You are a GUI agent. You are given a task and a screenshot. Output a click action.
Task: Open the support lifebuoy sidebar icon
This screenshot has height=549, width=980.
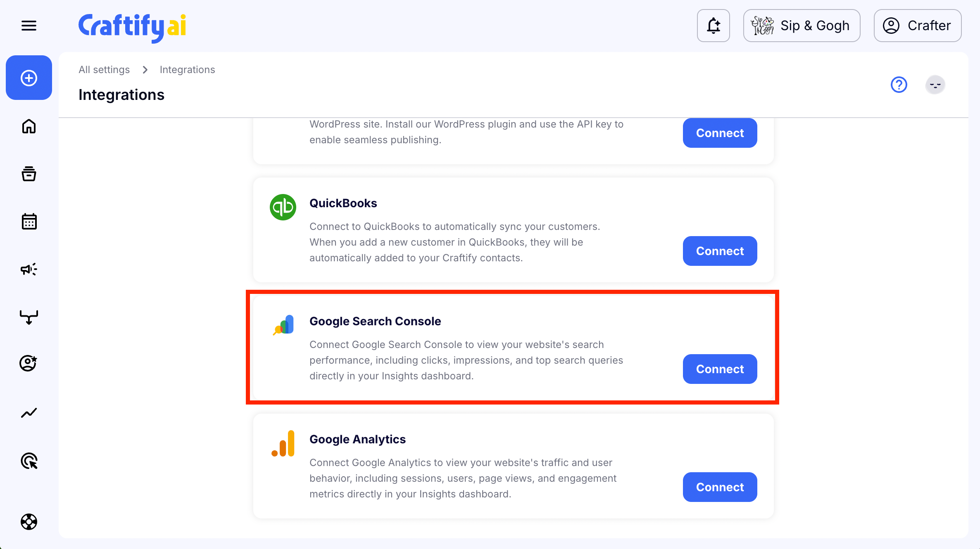coord(29,522)
